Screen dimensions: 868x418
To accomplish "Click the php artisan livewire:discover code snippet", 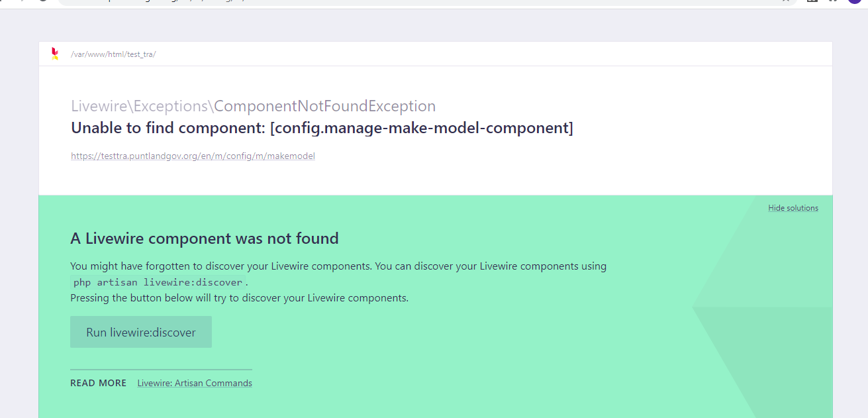I will [158, 282].
